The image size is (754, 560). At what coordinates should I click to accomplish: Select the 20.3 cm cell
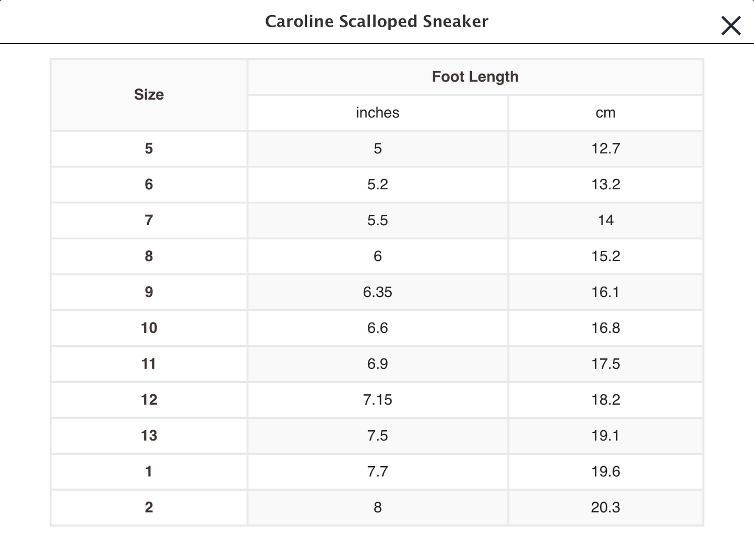pyautogui.click(x=605, y=507)
